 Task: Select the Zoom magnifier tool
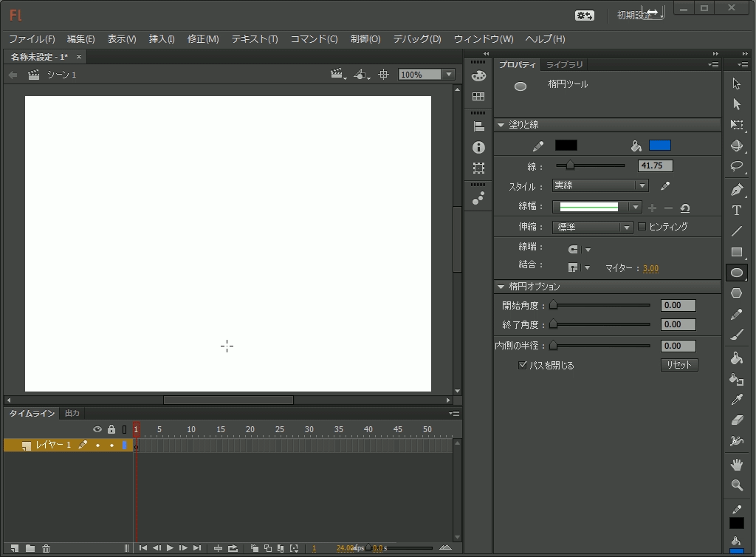(736, 485)
